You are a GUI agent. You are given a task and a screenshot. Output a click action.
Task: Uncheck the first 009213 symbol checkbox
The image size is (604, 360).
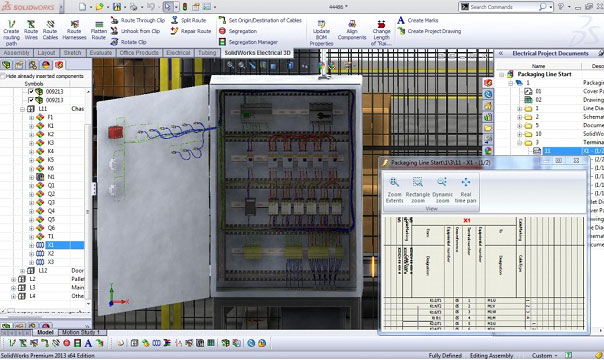[31, 92]
